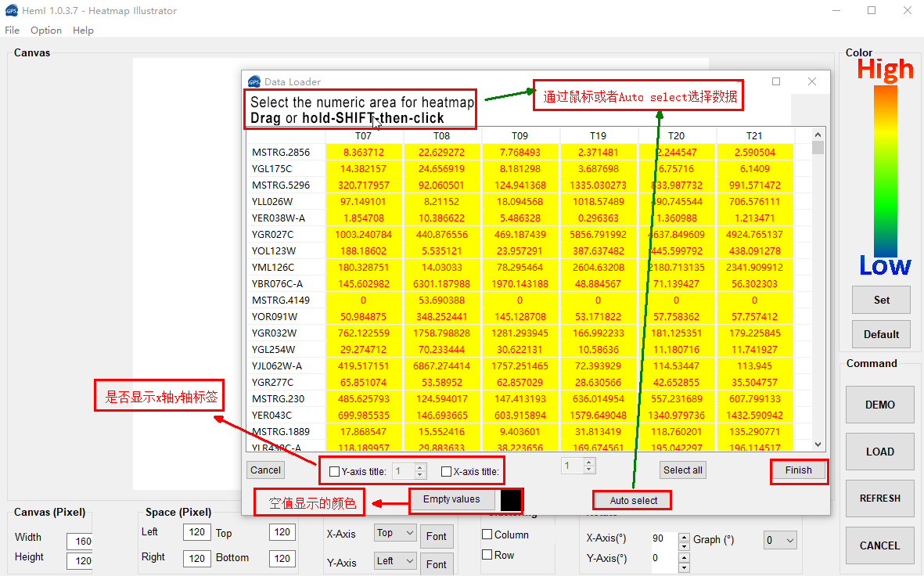This screenshot has height=576, width=924.
Task: Click the data table scrollbar thumb
Action: (818, 147)
